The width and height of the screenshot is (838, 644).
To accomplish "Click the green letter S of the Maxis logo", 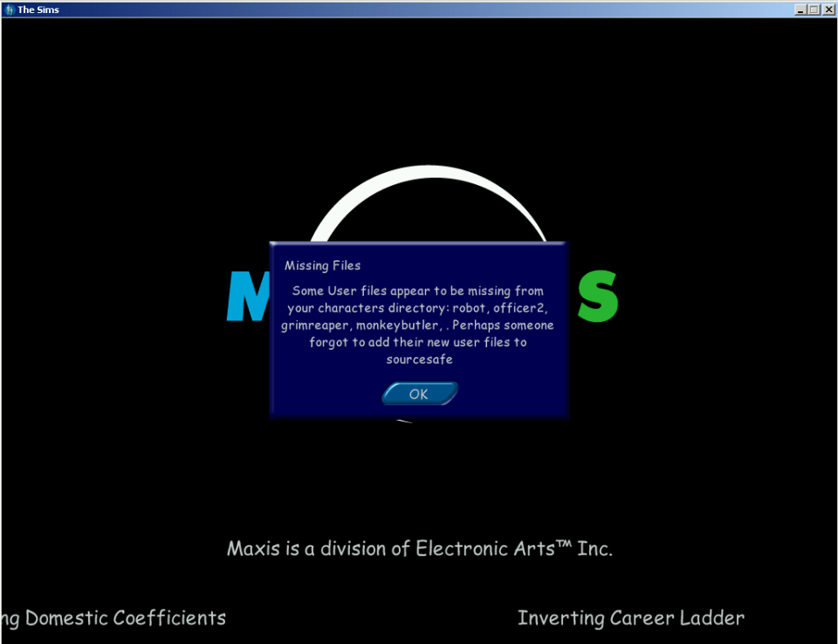I will (599, 297).
